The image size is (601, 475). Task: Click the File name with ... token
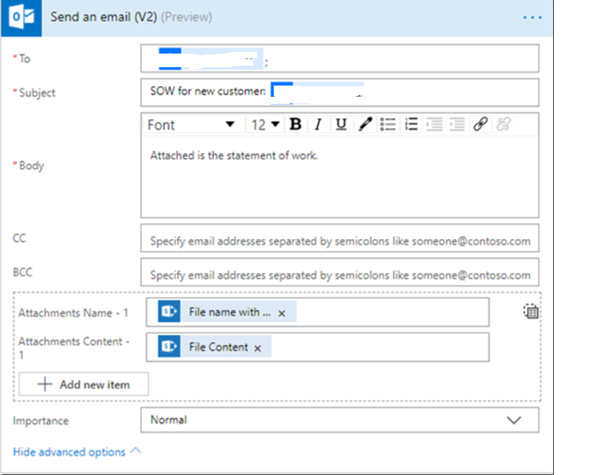[x=227, y=312]
